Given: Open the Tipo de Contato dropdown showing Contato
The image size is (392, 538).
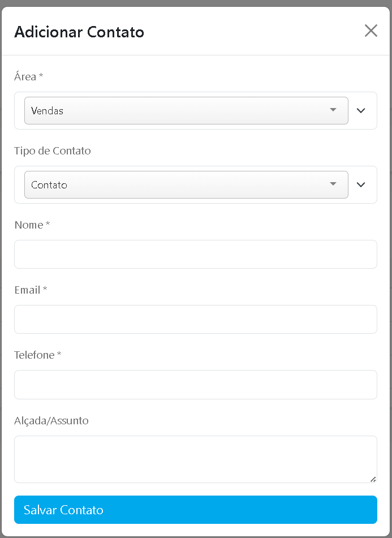Looking at the screenshot, I should pos(187,184).
